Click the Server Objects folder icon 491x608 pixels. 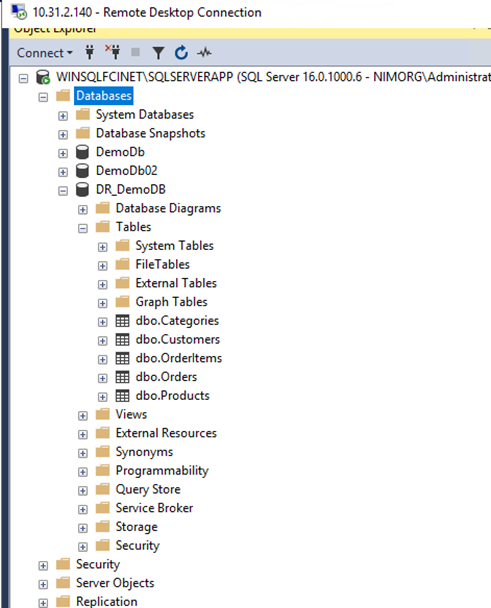pyautogui.click(x=63, y=583)
